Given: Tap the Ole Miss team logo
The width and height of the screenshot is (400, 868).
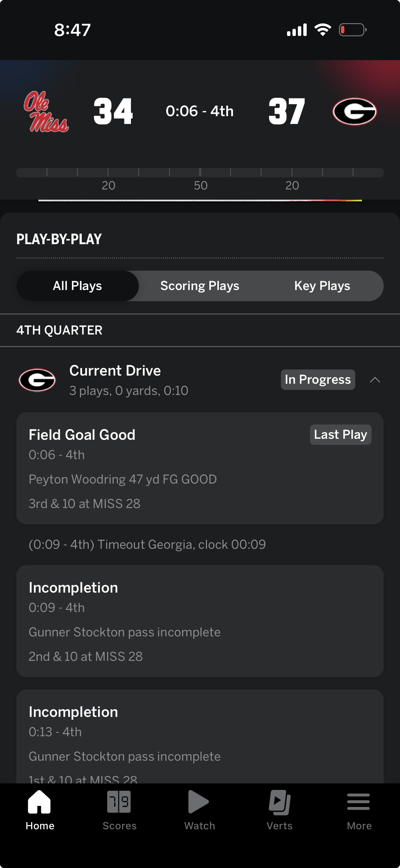Looking at the screenshot, I should [x=46, y=111].
